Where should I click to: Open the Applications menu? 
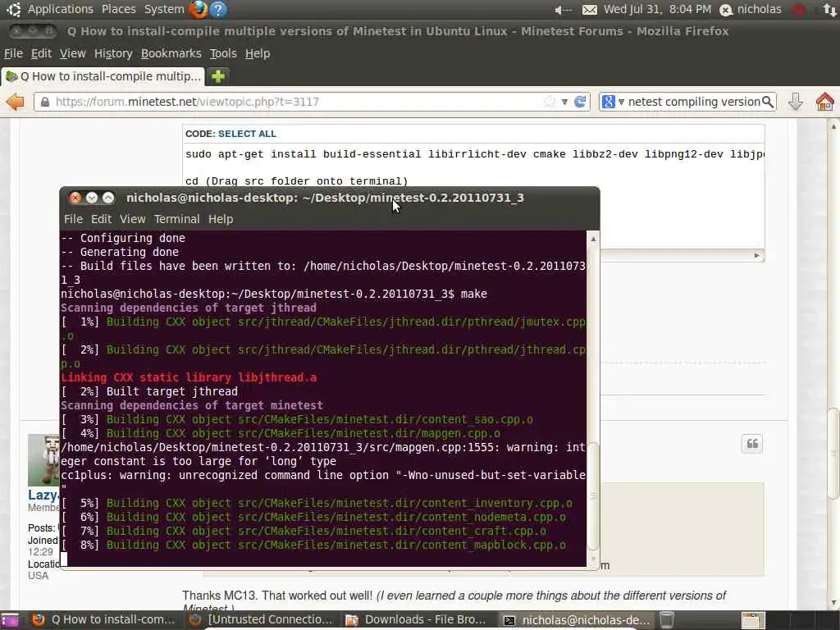click(x=61, y=9)
